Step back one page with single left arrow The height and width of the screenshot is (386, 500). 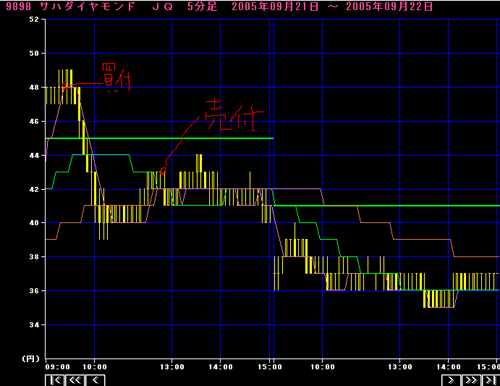tap(96, 380)
